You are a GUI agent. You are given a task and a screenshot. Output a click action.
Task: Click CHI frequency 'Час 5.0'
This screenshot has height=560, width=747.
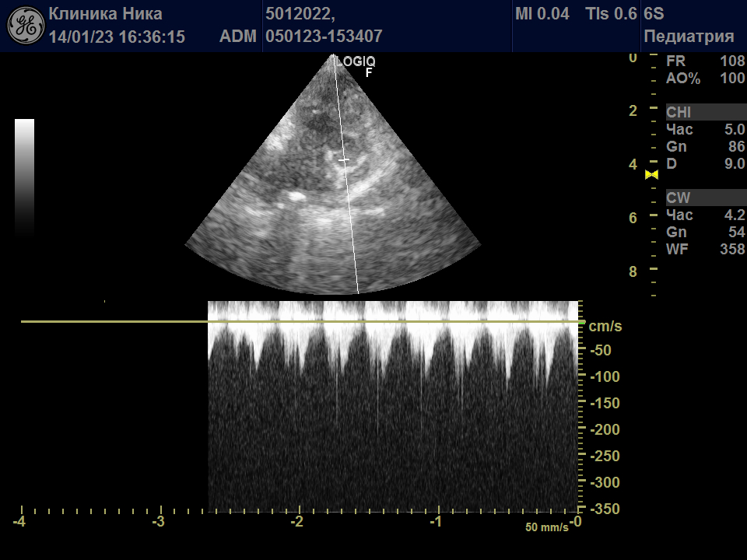pyautogui.click(x=705, y=130)
